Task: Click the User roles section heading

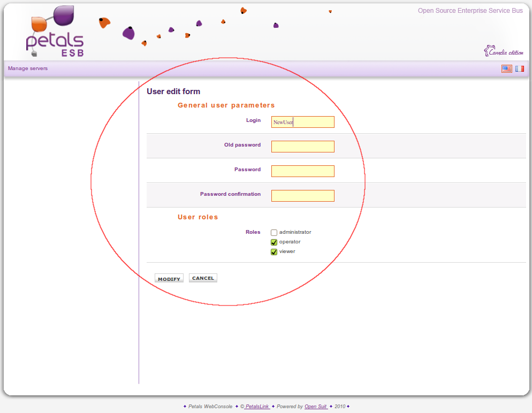Action: point(197,217)
